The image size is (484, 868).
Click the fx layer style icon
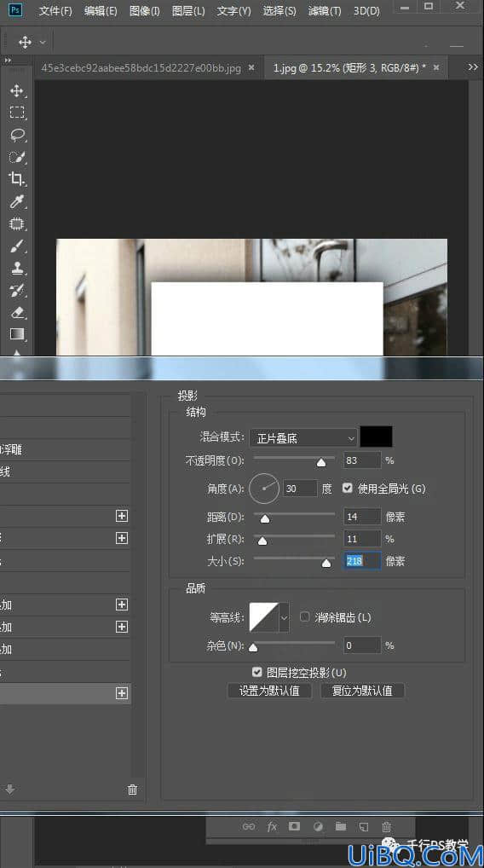click(272, 826)
